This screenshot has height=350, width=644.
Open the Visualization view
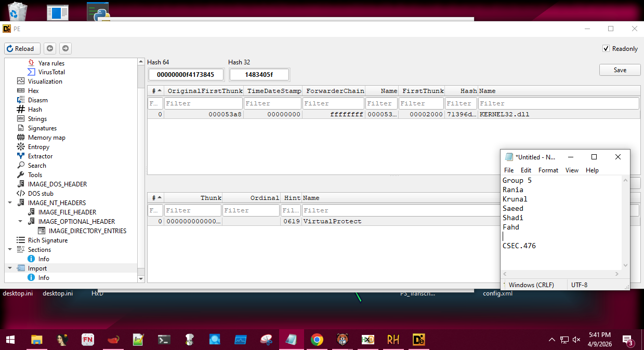click(x=45, y=82)
